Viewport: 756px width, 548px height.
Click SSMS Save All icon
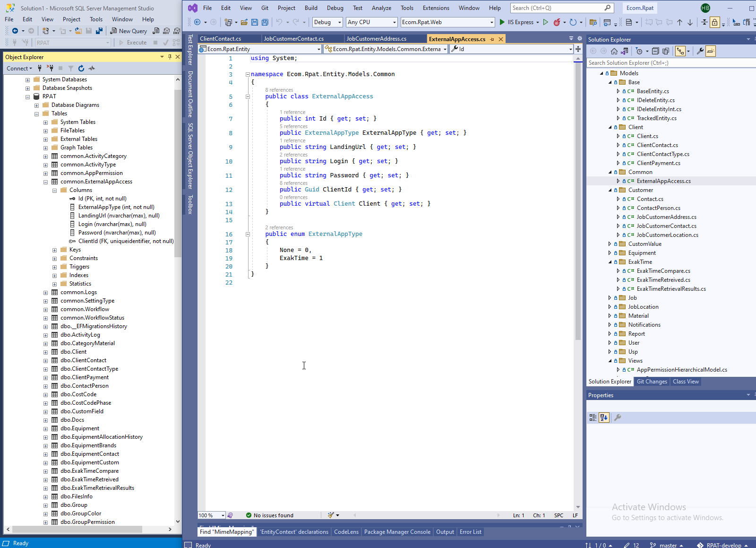[x=99, y=31]
